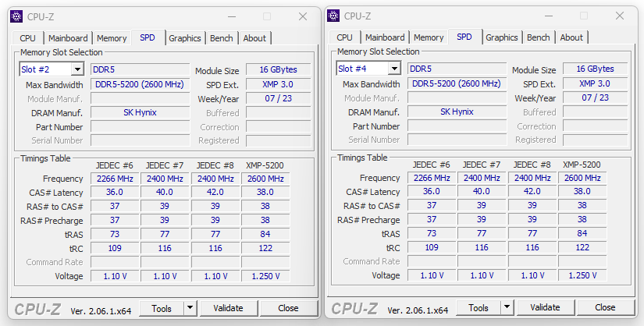Click XMP 3.0 SPD Ext. value, left window
Viewport: 644px width, 326px height.
pyautogui.click(x=279, y=84)
